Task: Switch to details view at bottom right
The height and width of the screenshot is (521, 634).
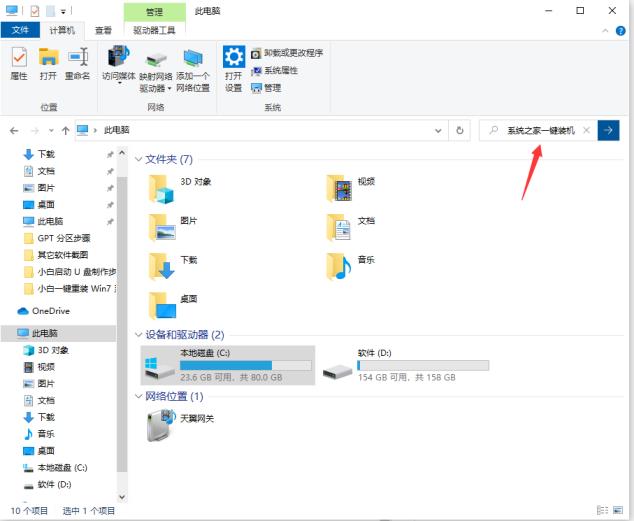Action: pos(602,511)
